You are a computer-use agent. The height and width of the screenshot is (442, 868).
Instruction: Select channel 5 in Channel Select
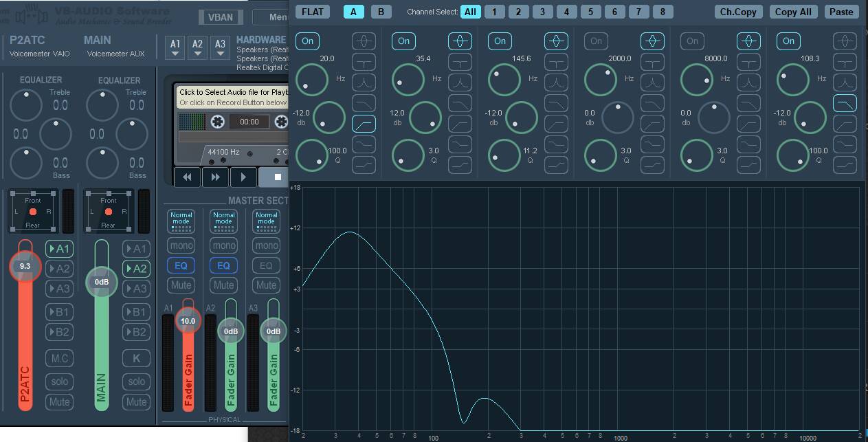point(590,12)
